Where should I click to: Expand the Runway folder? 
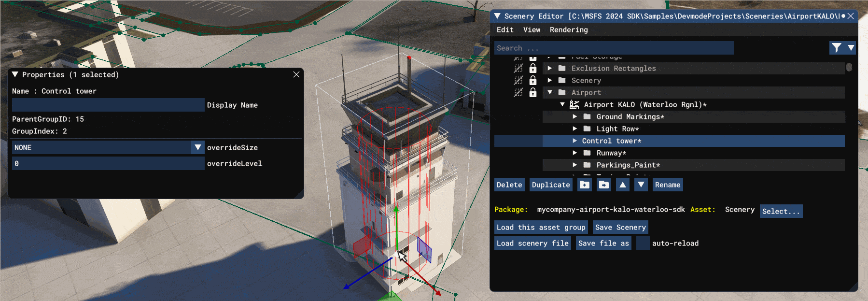574,153
